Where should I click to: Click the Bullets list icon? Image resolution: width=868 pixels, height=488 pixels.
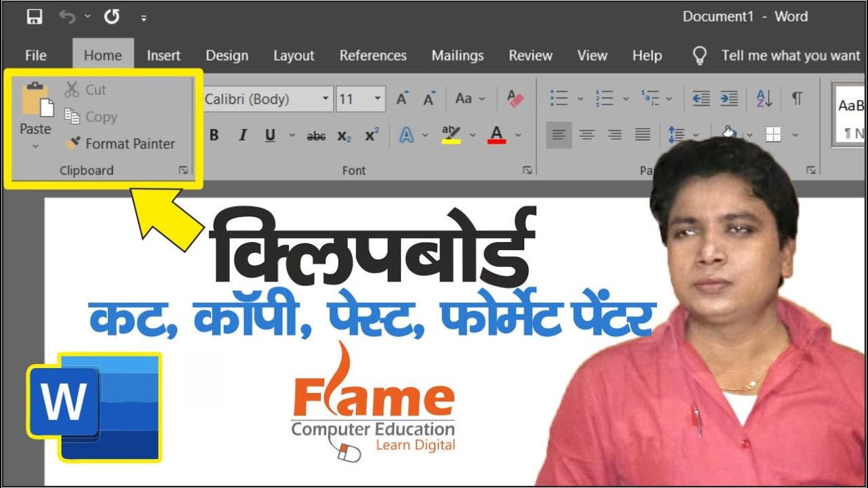559,99
